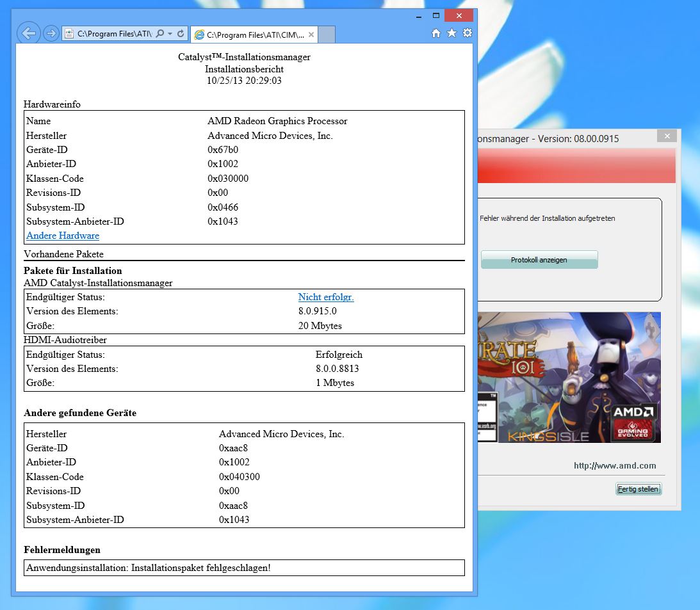Open the Tools gear menu
This screenshot has width=700, height=610.
468,33
